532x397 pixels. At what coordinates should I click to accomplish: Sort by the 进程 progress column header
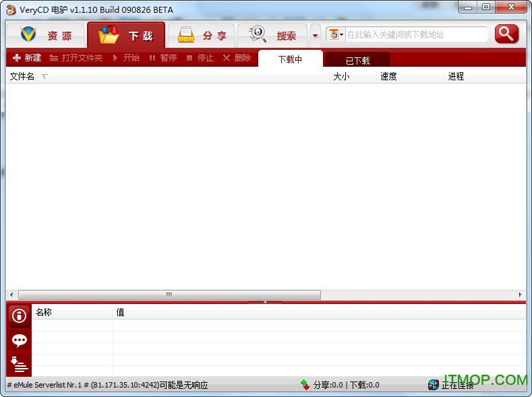point(485,76)
